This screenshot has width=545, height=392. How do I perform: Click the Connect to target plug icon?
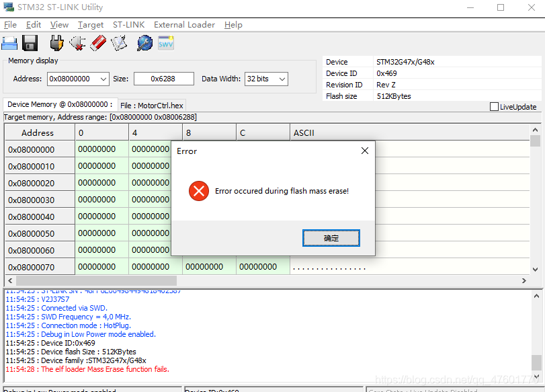(56, 44)
